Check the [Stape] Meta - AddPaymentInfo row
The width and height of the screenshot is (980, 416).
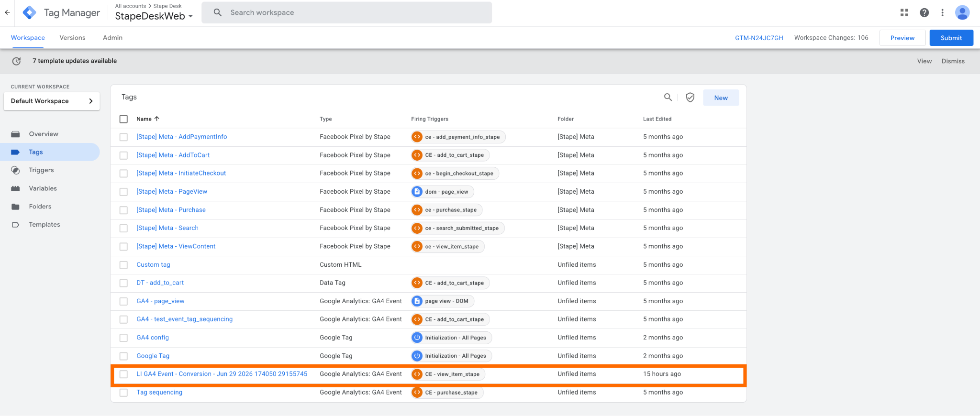coord(123,137)
